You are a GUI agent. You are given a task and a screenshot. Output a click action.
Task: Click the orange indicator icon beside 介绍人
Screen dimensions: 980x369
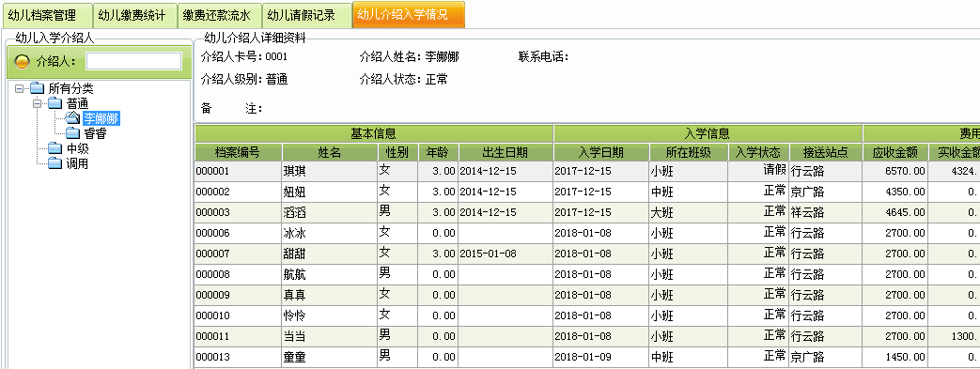coord(22,61)
